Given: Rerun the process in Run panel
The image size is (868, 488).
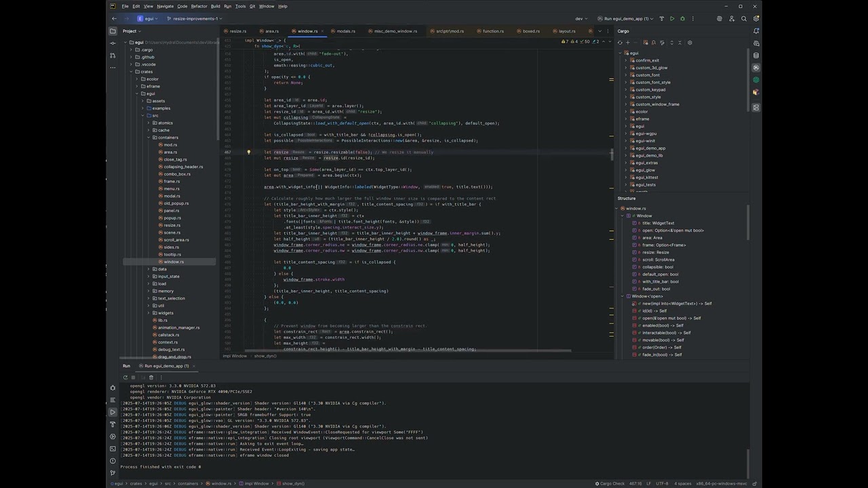Looking at the screenshot, I should click(x=125, y=378).
